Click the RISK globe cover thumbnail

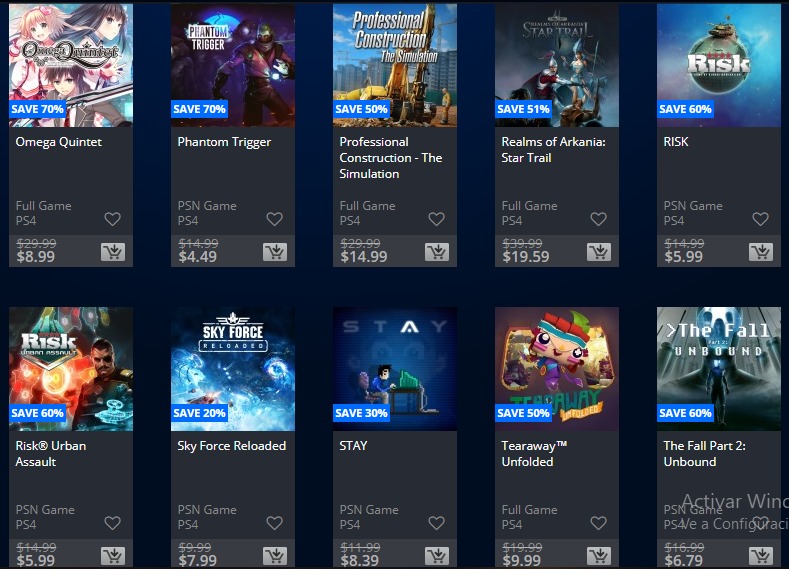pyautogui.click(x=719, y=65)
